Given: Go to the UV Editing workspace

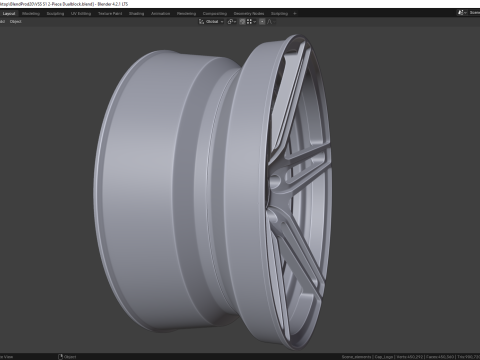Looking at the screenshot, I should [81, 14].
